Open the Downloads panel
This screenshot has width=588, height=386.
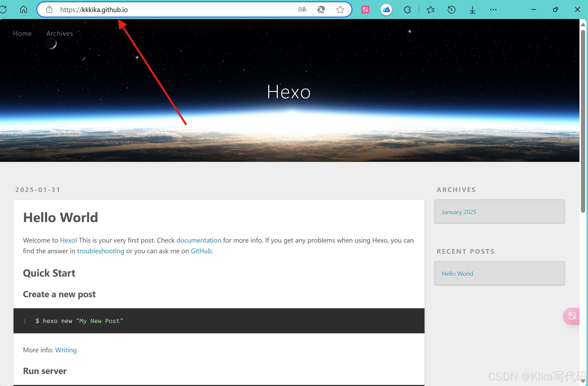[472, 10]
